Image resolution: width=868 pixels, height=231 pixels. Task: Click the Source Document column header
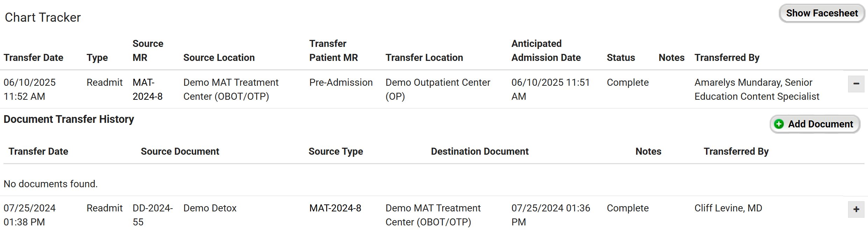(180, 152)
